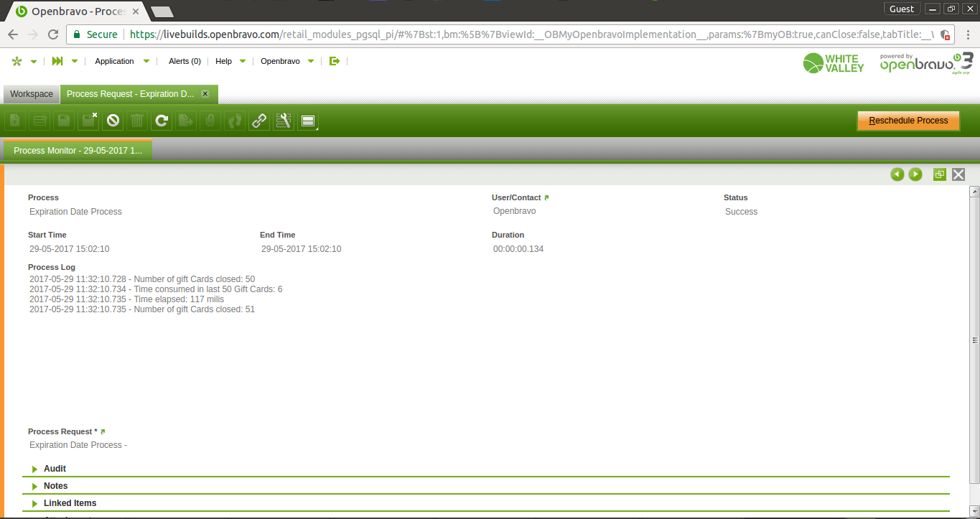Open the Openbravo user menu

pos(280,61)
